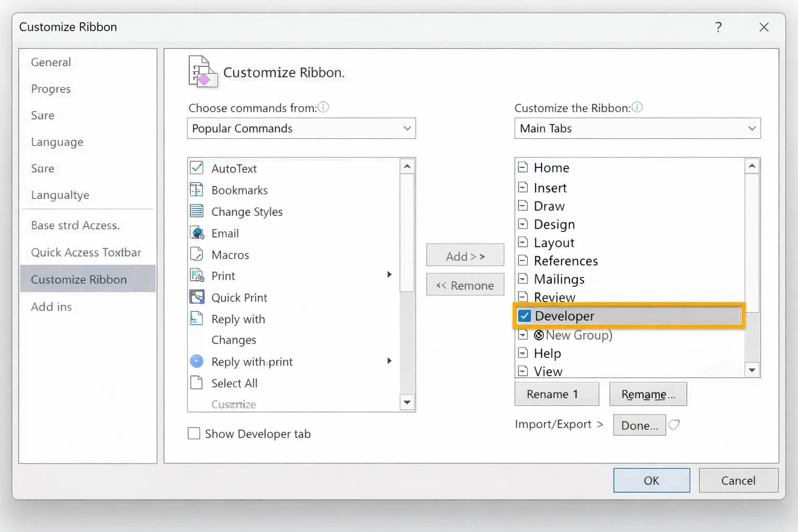
Task: Toggle the Mailings tab expander
Action: (523, 278)
